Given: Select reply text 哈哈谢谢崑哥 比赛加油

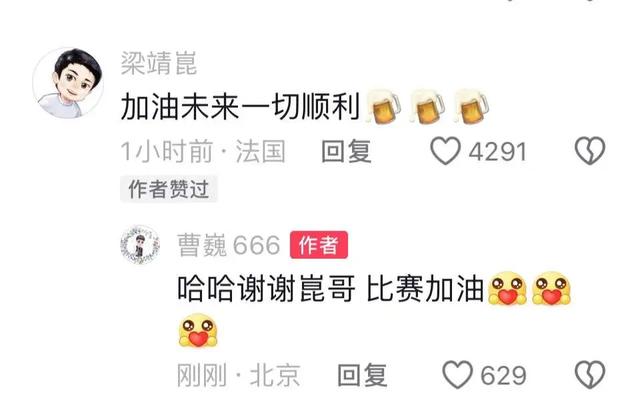Looking at the screenshot, I should pos(331,288).
